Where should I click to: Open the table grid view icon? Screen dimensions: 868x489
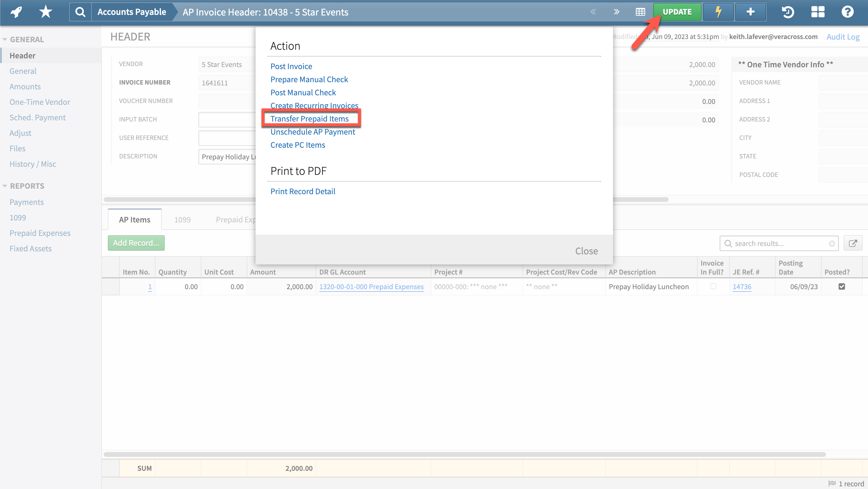click(640, 12)
